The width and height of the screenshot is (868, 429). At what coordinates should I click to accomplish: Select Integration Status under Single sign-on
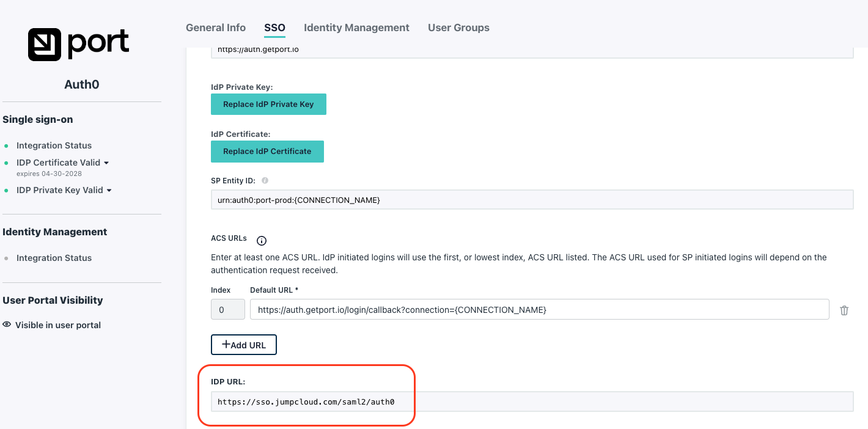tap(54, 145)
